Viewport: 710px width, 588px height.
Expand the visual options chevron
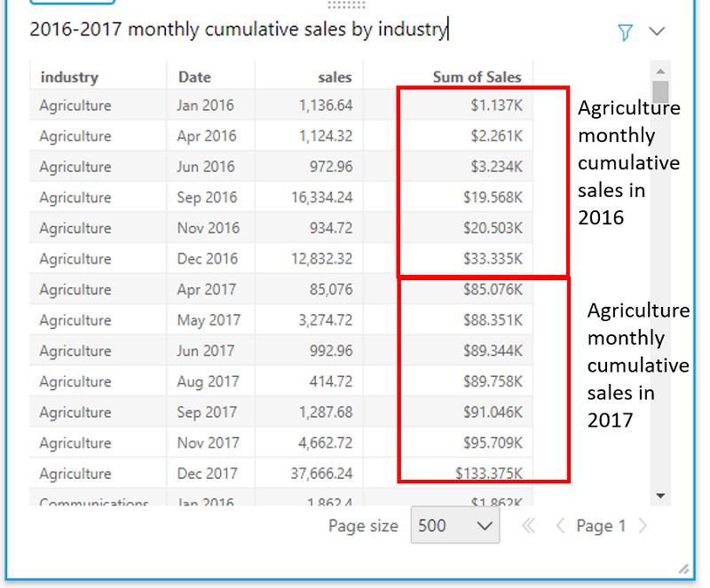point(657,31)
